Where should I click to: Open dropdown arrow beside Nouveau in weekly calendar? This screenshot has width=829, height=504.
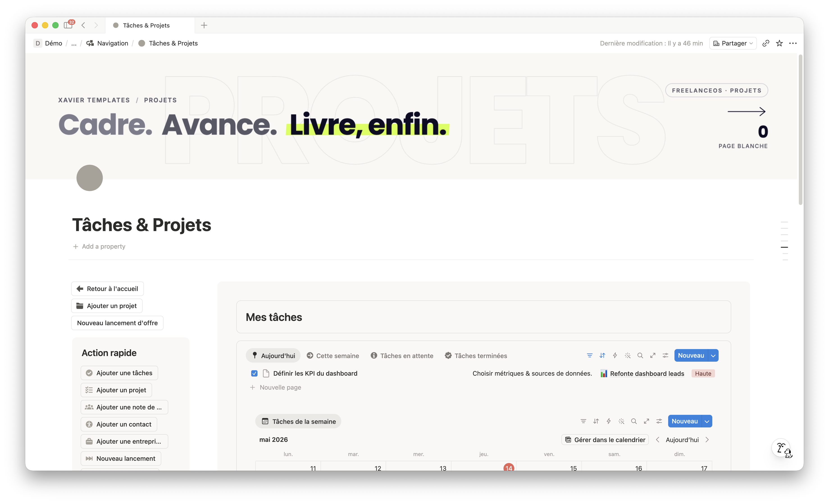pyautogui.click(x=707, y=421)
